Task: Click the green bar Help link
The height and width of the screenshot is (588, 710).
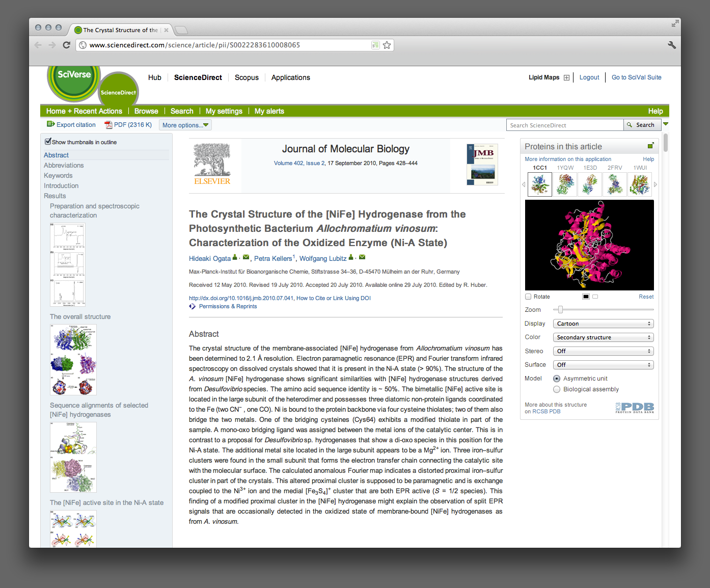Action: tap(656, 111)
